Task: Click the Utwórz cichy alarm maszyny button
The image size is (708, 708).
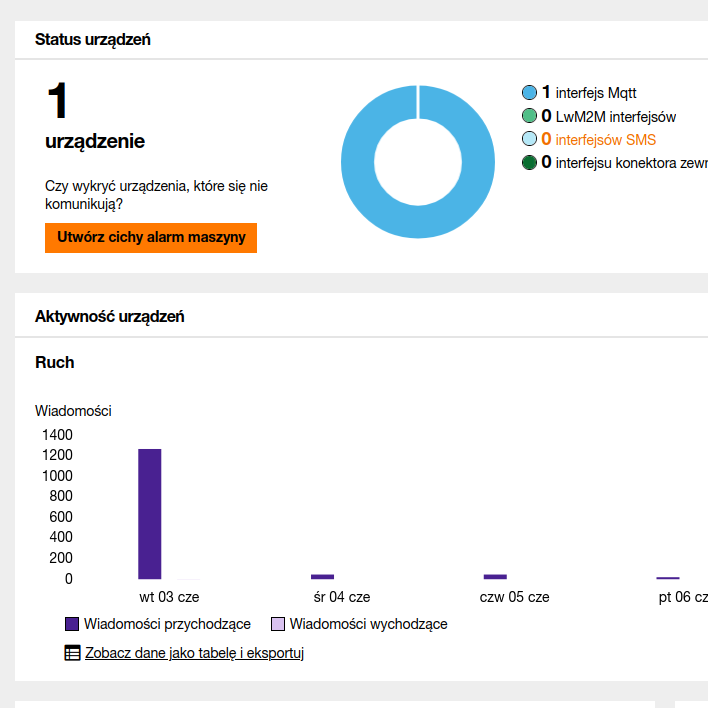Action: [151, 238]
